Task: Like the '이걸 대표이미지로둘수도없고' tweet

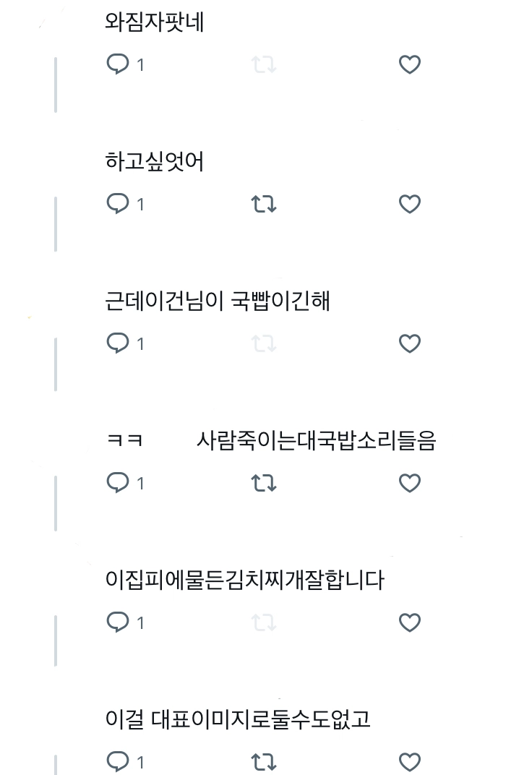Action: 410,761
